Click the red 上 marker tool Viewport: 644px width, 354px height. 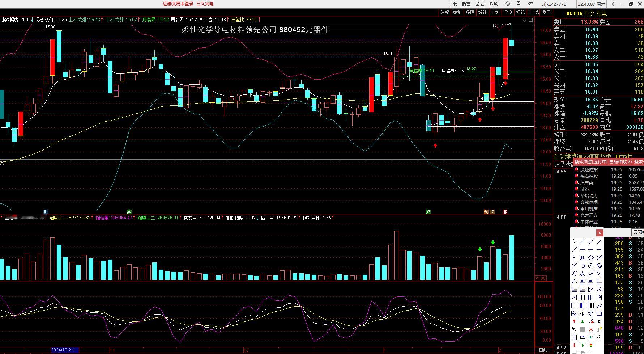[575, 345]
